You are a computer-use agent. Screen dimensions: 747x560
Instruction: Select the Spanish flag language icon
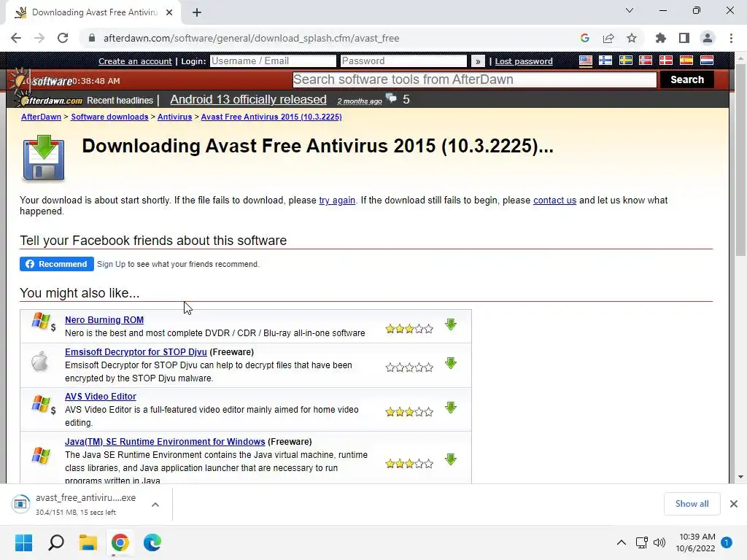686,61
